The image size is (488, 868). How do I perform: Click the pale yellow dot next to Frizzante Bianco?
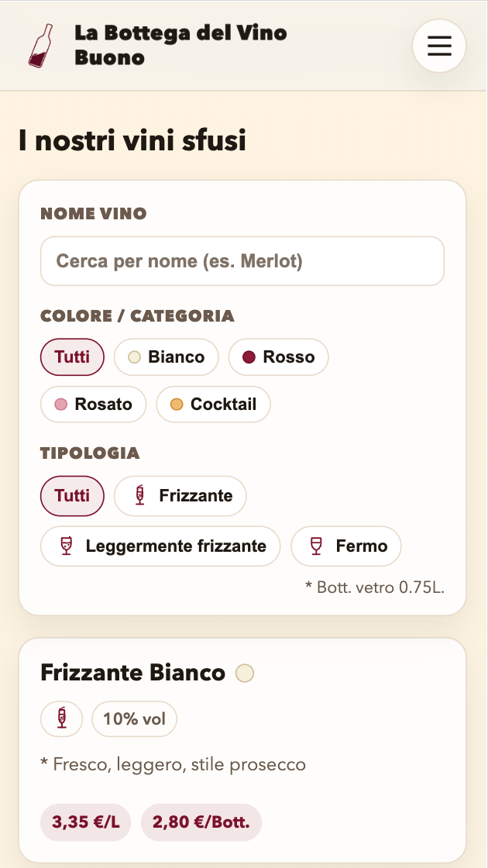245,673
